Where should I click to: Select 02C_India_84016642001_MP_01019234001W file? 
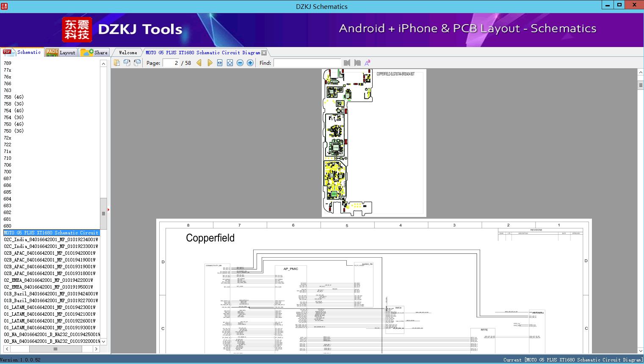coord(51,239)
